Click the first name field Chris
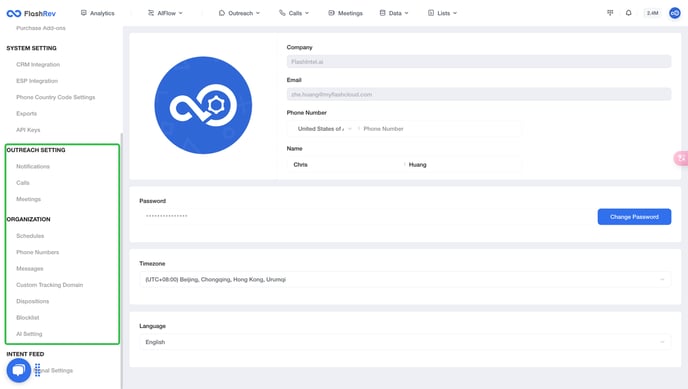The image size is (688, 389). 344,165
